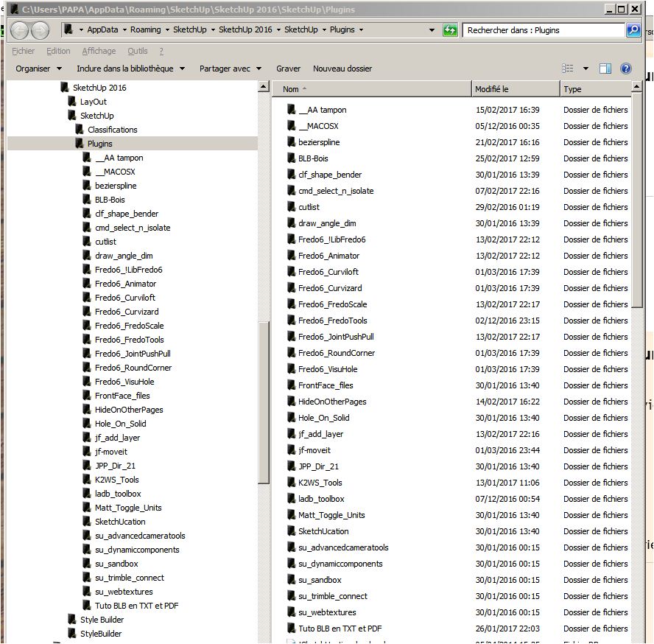Viewport: 654px width, 644px height.
Task: Click folder icon of Hole_On_Solid in tree
Action: tap(86, 423)
